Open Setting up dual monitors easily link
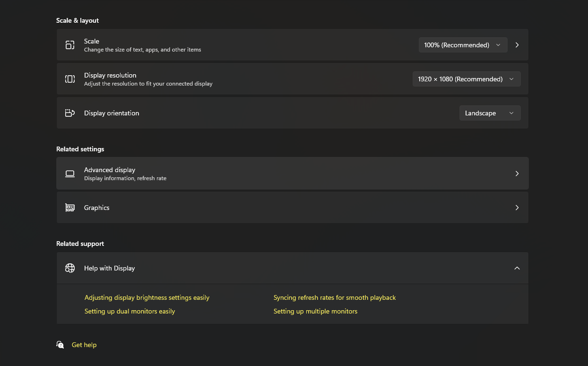Image resolution: width=588 pixels, height=366 pixels. [x=130, y=311]
